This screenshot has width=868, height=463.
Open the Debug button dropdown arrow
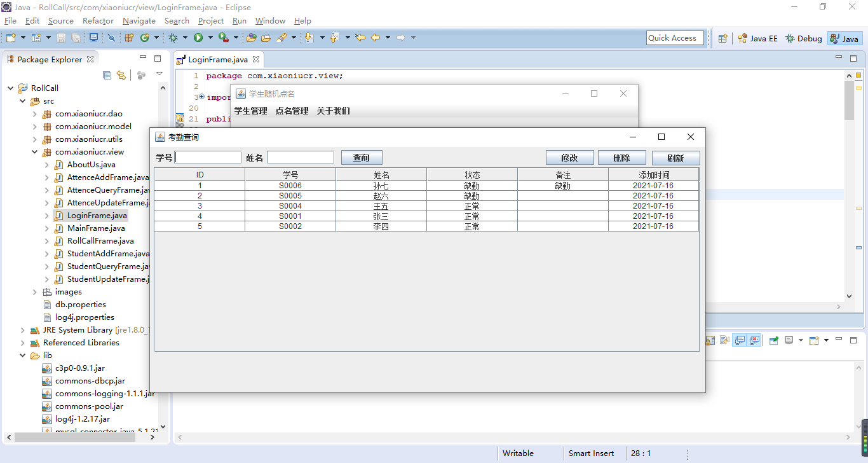point(185,38)
